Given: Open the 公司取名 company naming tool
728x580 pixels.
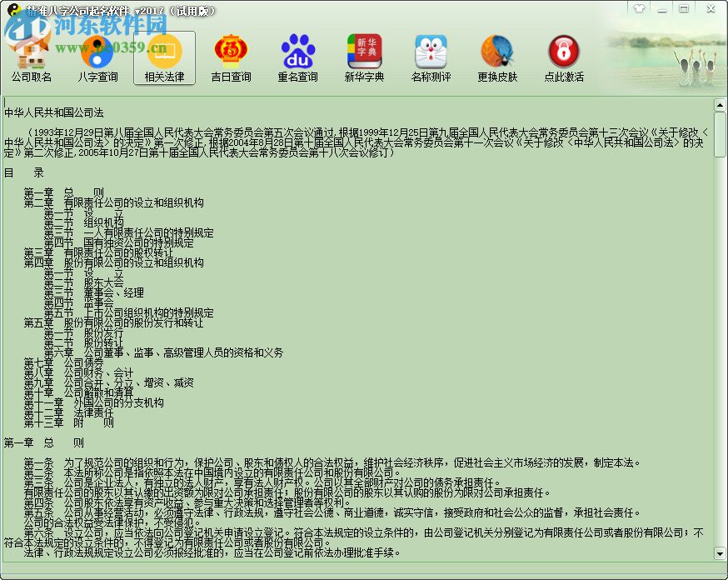Looking at the screenshot, I should (x=31, y=52).
